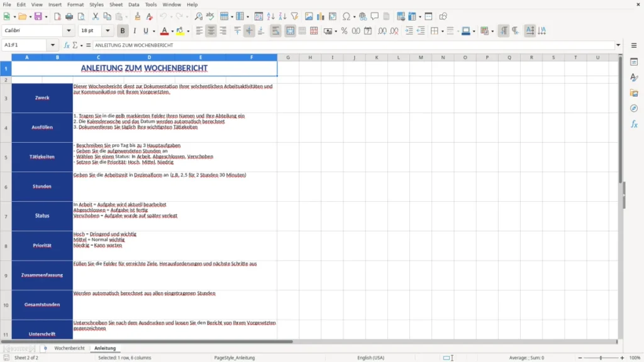Select the Anleitung sheet tab
Screen dimensions: 644x362
pos(105,348)
